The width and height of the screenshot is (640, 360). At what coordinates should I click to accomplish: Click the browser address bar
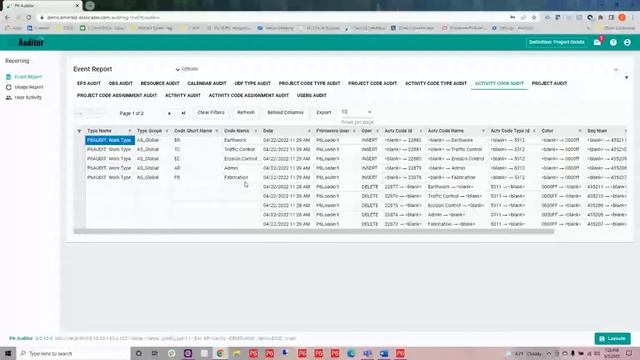click(273, 18)
